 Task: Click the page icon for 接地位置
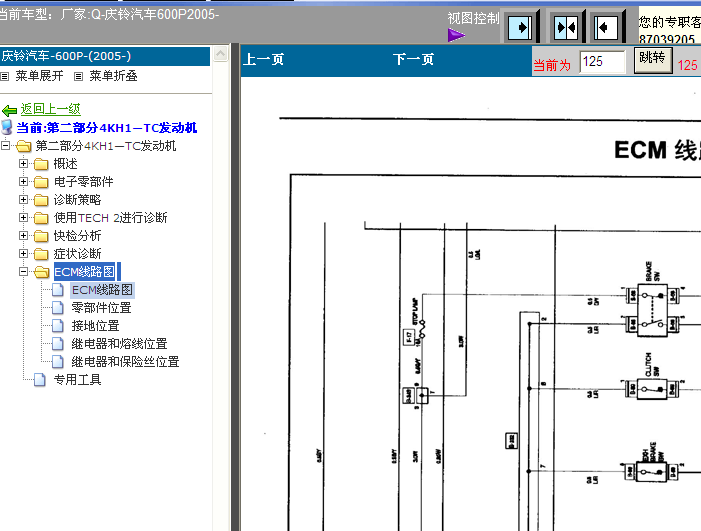pyautogui.click(x=58, y=325)
